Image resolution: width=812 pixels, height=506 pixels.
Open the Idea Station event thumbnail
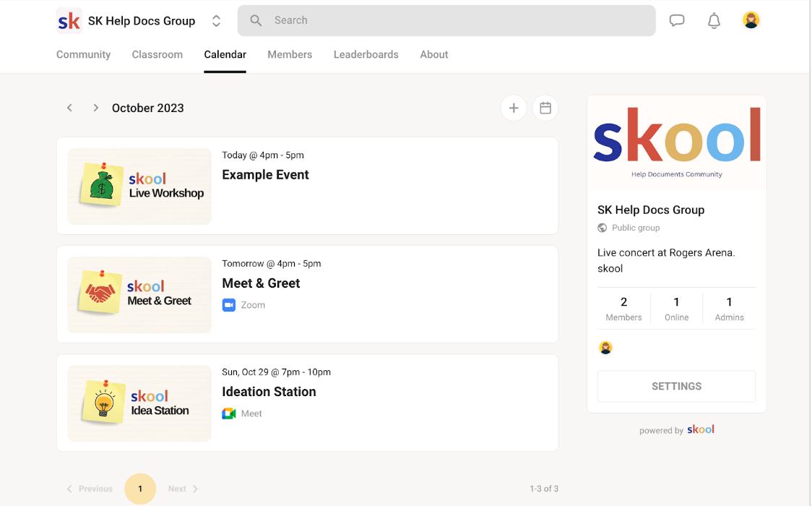pos(139,403)
